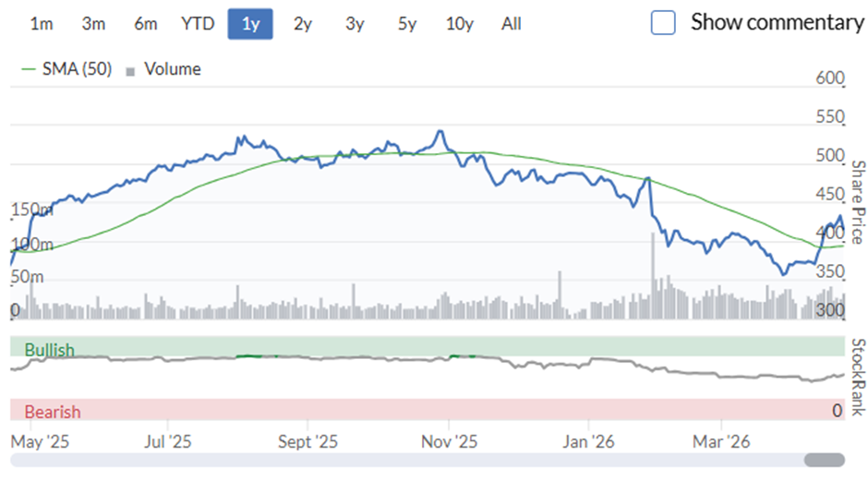Select the 1m time range
868x480 pixels.
42,24
